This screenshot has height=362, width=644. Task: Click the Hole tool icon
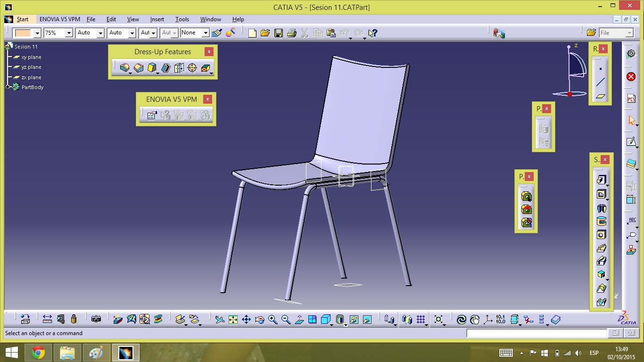(x=601, y=235)
